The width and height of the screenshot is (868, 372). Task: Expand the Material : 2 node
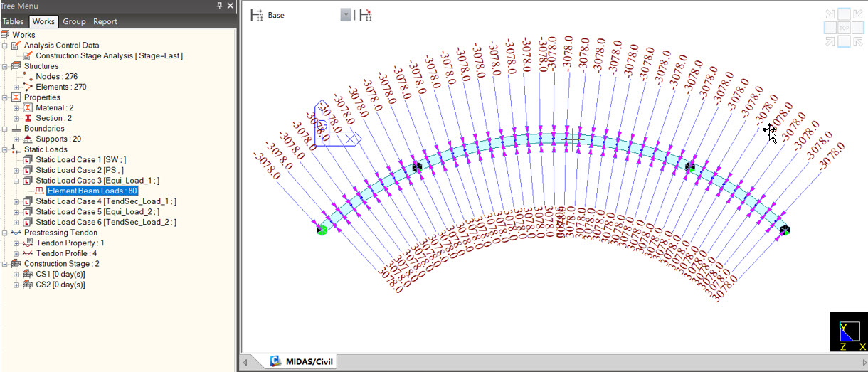point(16,107)
